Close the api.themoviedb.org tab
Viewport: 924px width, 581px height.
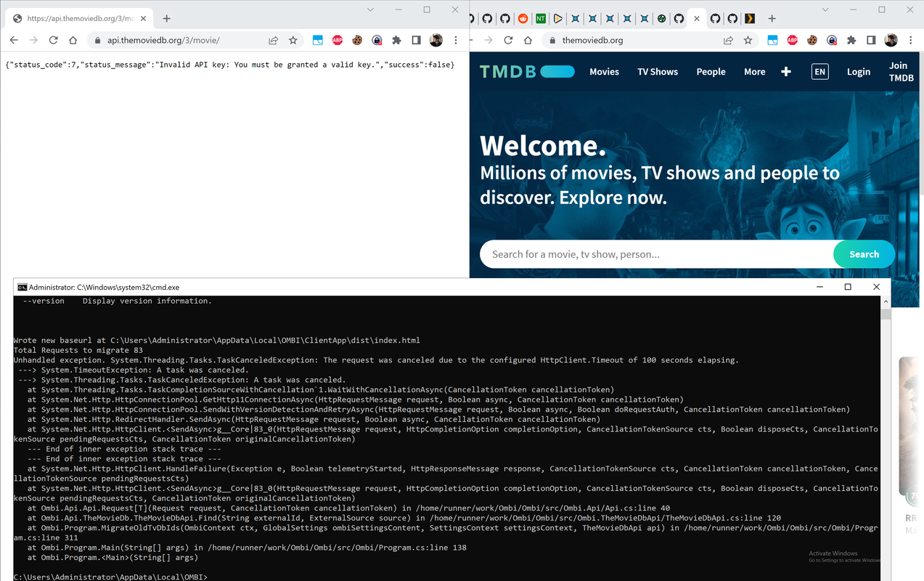click(142, 18)
